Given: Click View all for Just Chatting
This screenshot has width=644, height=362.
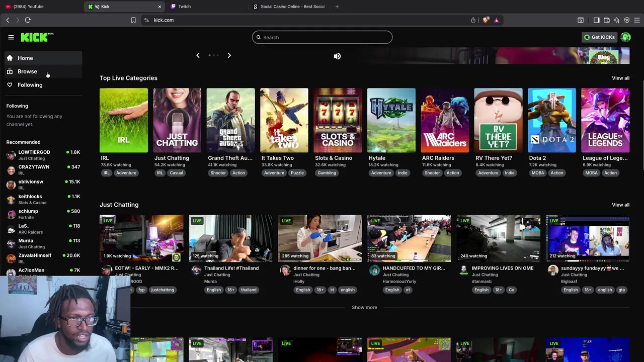Looking at the screenshot, I should click(620, 205).
